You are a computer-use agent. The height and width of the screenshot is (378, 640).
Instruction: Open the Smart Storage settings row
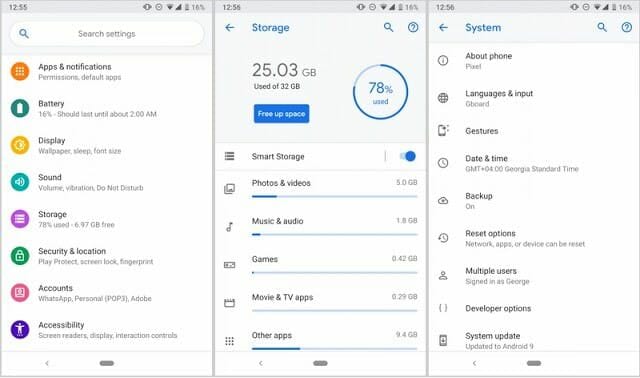(x=320, y=156)
